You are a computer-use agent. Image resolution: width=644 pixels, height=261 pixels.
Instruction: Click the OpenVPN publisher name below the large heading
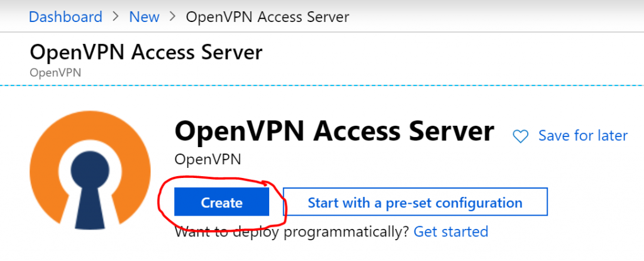click(208, 160)
